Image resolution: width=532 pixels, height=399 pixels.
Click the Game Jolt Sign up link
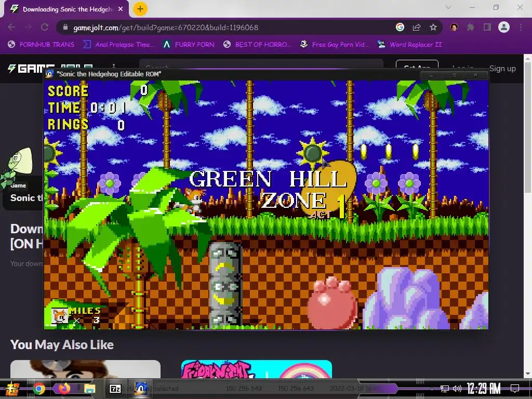pyautogui.click(x=502, y=69)
